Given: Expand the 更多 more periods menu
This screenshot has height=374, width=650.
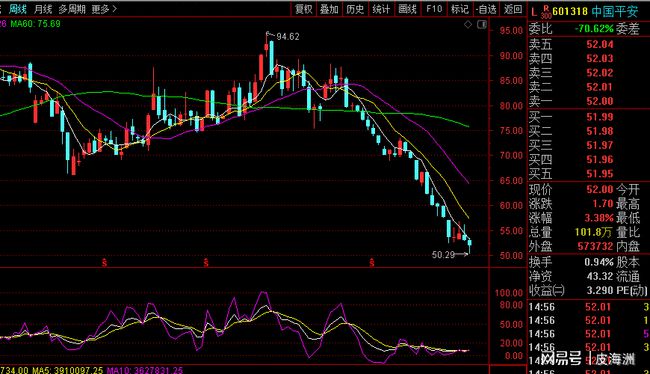Looking at the screenshot, I should click(x=104, y=9).
